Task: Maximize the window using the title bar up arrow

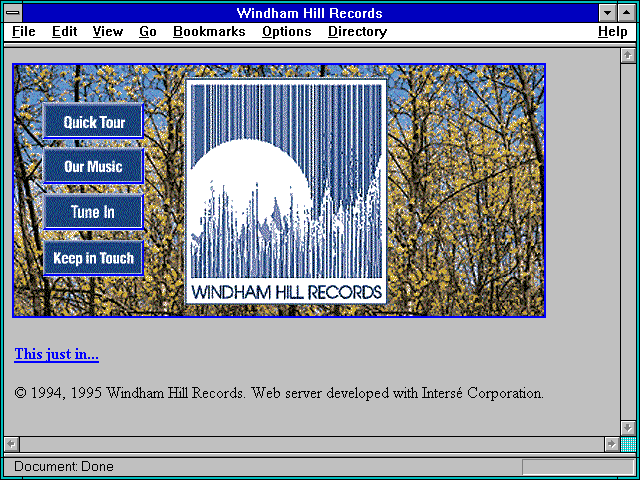Action: click(x=627, y=13)
